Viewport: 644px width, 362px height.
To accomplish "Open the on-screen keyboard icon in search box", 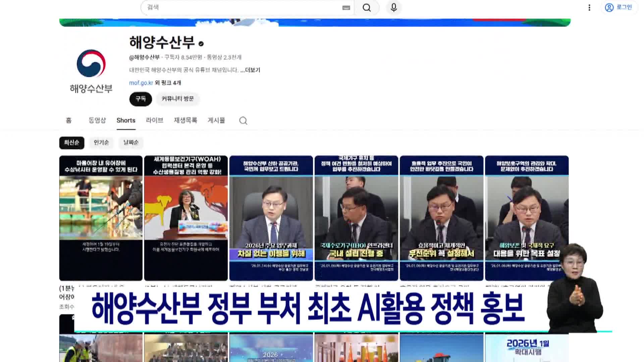I will (346, 8).
